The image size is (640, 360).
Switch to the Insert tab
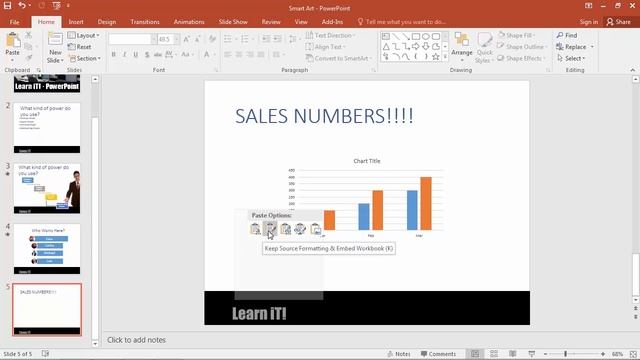(76, 22)
